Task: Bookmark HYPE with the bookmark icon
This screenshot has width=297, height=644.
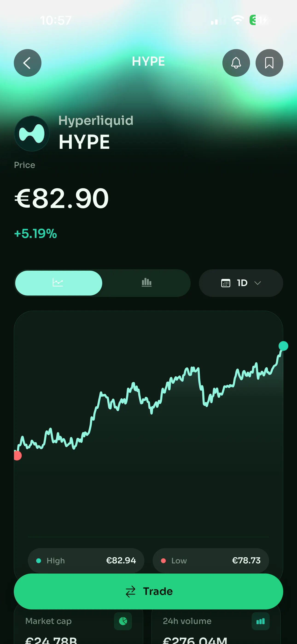Action: (x=269, y=63)
